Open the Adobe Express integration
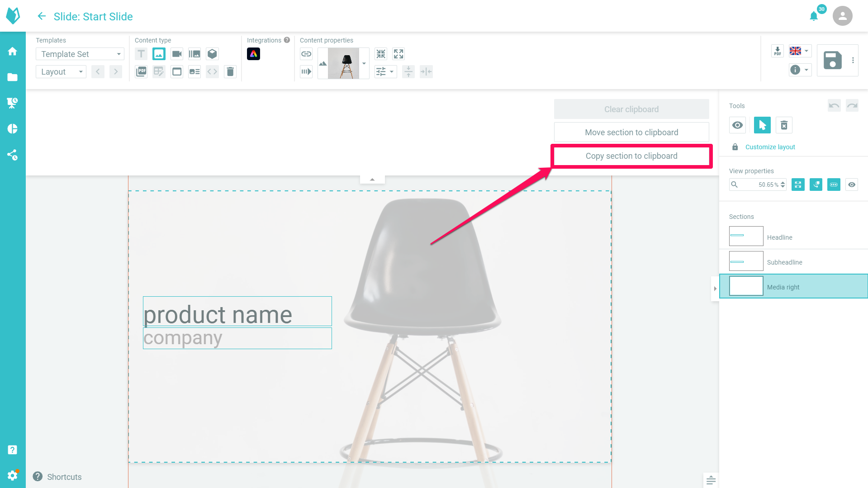The image size is (868, 488). (254, 54)
